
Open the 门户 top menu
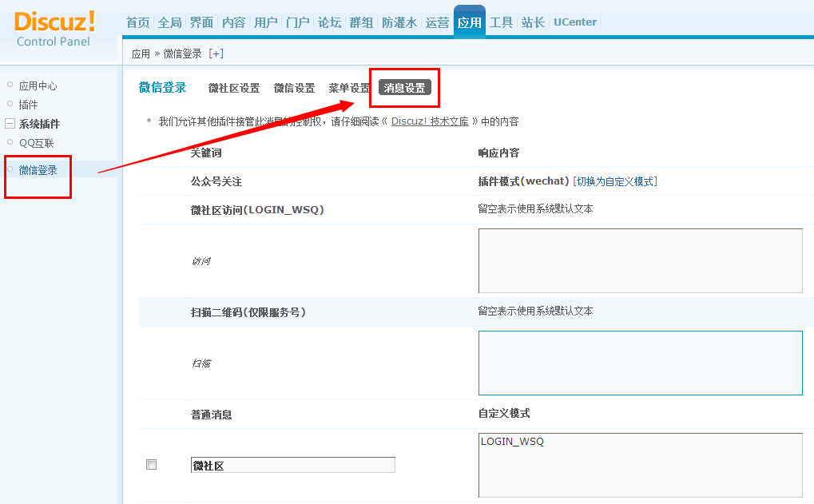click(x=297, y=22)
